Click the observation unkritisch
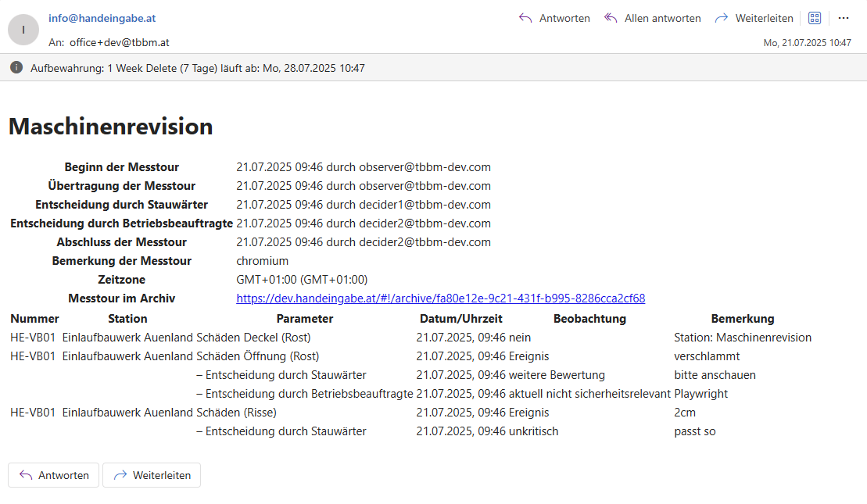Screen dimensions: 867x504 [x=533, y=431]
